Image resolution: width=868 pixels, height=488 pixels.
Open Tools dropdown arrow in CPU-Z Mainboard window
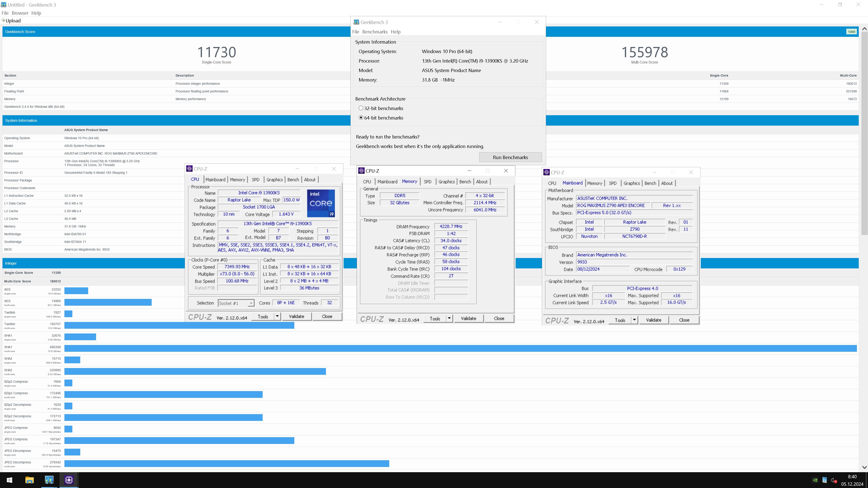634,320
